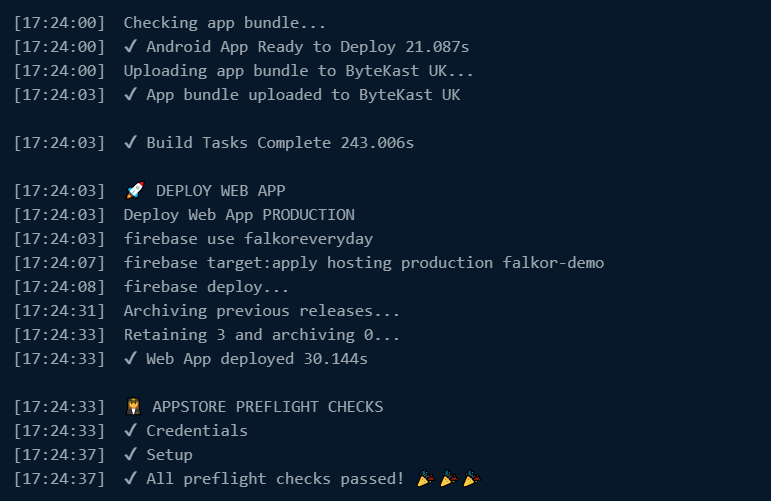The width and height of the screenshot is (771, 501).
Task: Click the 'firebase use falkoreveryday' command text
Action: [x=248, y=239]
